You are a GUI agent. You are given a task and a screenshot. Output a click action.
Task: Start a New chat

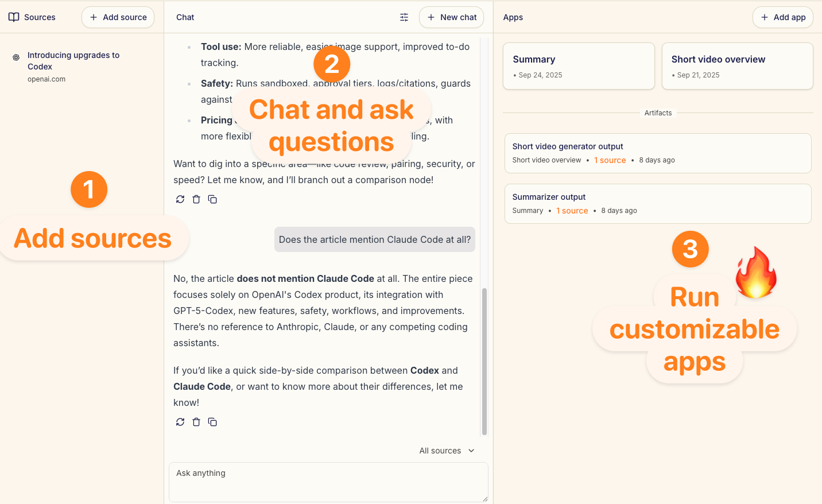coord(451,17)
